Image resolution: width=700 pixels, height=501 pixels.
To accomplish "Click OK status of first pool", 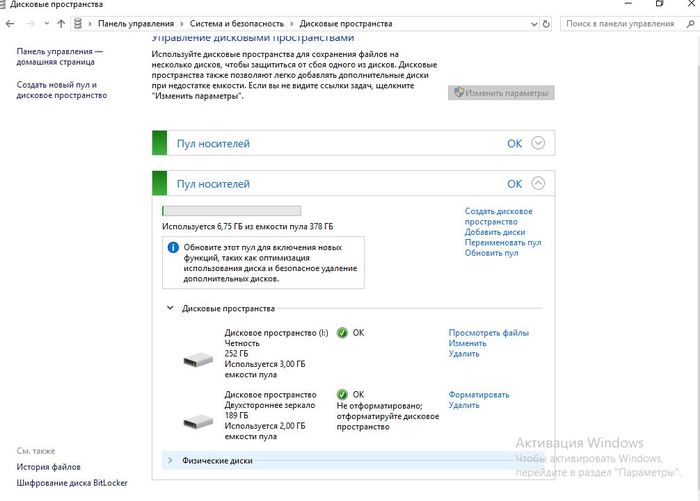I will (x=514, y=144).
